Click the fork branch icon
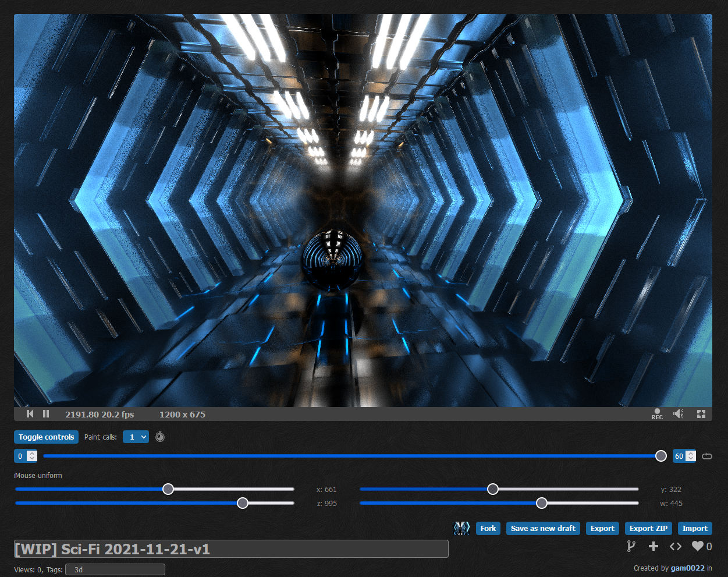 (631, 546)
